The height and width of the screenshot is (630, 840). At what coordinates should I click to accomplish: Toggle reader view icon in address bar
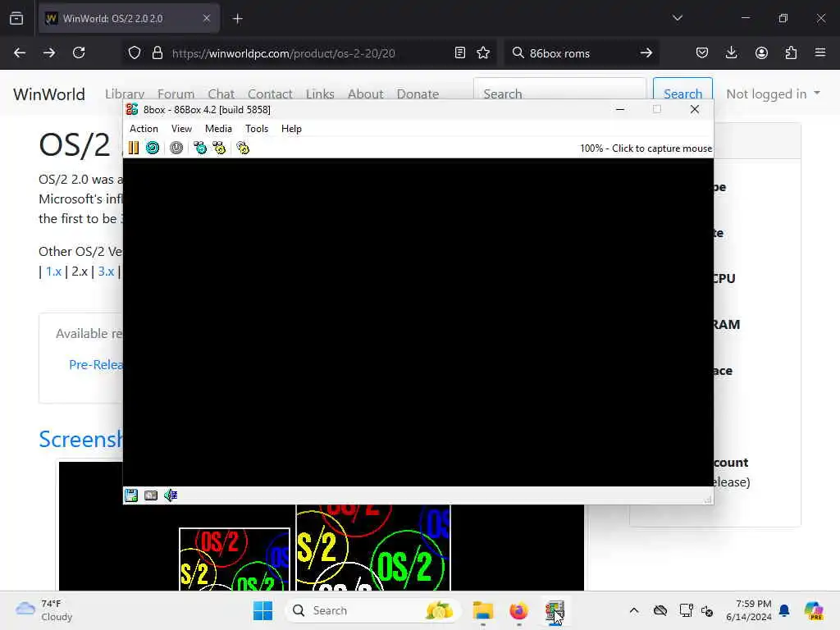click(459, 53)
